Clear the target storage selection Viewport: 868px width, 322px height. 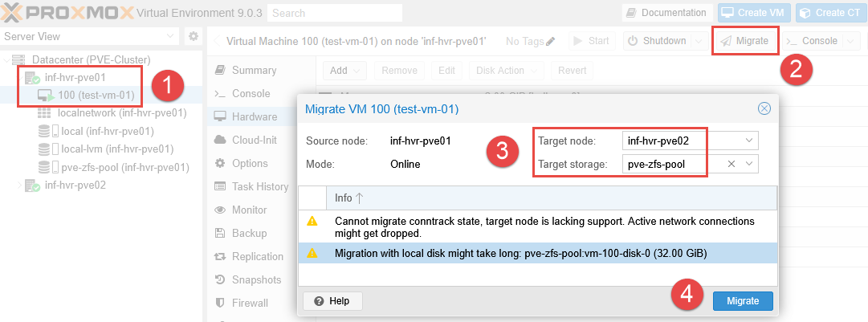pos(731,164)
